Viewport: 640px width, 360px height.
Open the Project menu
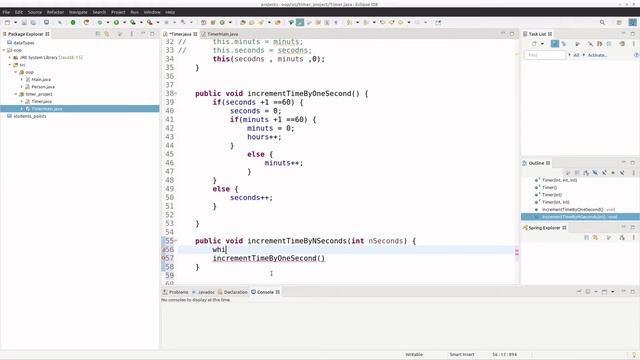click(x=118, y=12)
